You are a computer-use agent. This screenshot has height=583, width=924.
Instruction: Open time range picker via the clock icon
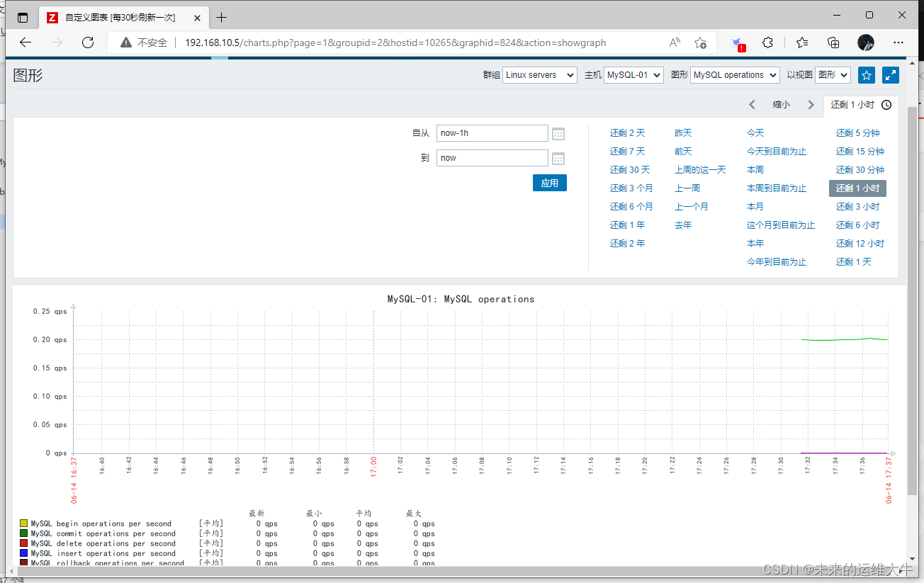pyautogui.click(x=886, y=104)
